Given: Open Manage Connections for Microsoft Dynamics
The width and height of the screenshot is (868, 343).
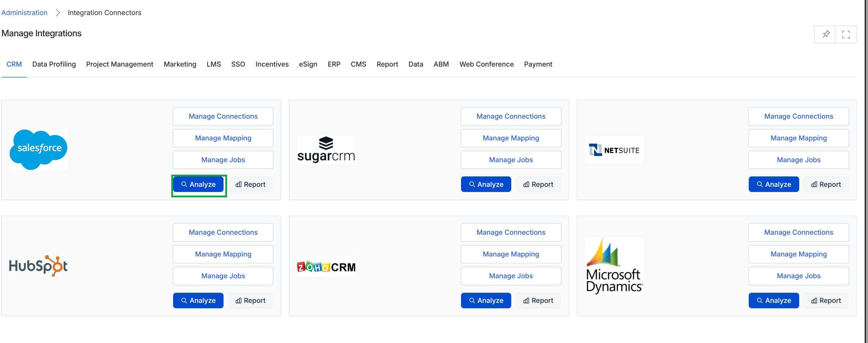Looking at the screenshot, I should [799, 232].
